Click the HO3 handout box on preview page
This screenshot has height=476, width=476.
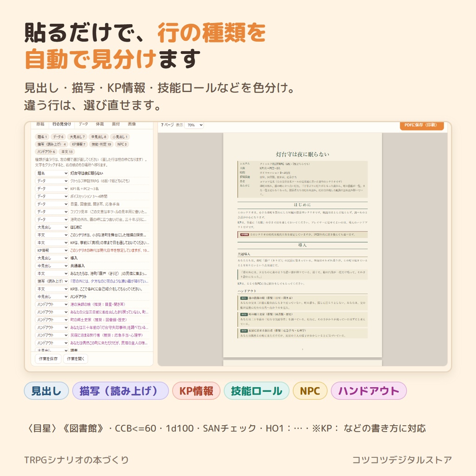pos(302,333)
